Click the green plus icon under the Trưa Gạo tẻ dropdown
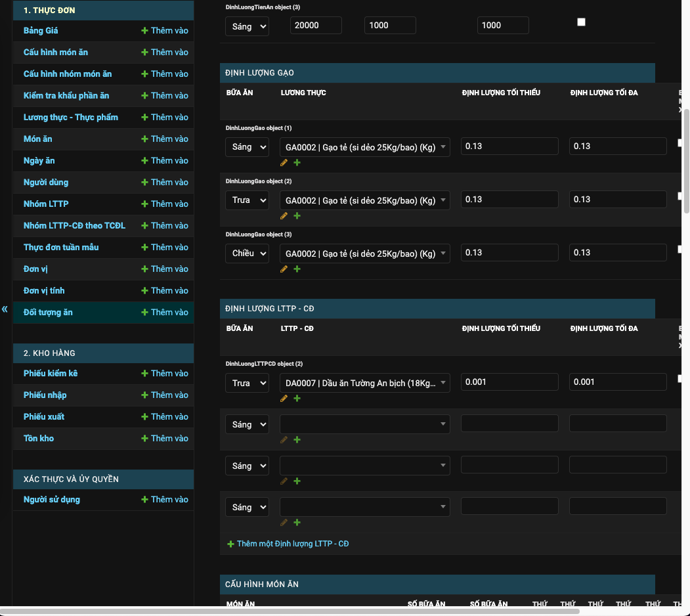 tap(297, 215)
